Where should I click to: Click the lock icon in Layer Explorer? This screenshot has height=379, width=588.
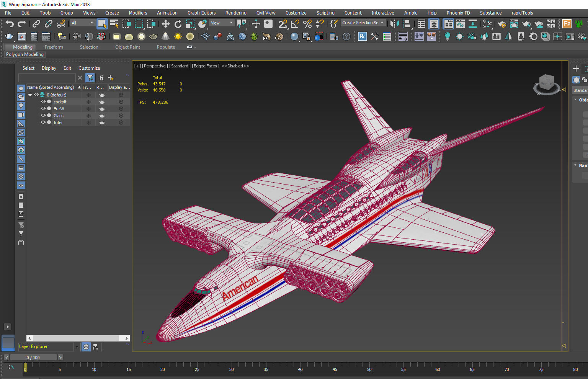[x=101, y=78]
